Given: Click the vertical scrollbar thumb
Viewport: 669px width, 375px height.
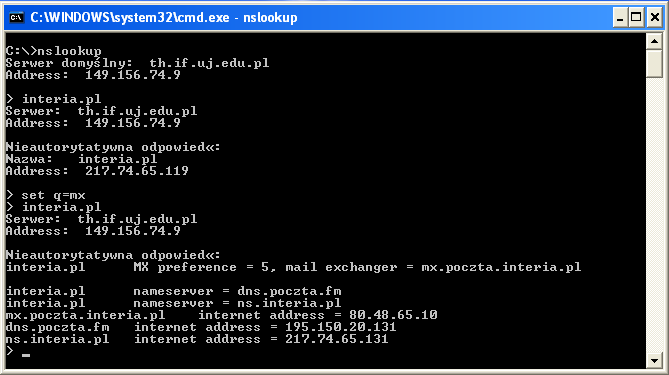Looking at the screenshot, I should coord(654,64).
